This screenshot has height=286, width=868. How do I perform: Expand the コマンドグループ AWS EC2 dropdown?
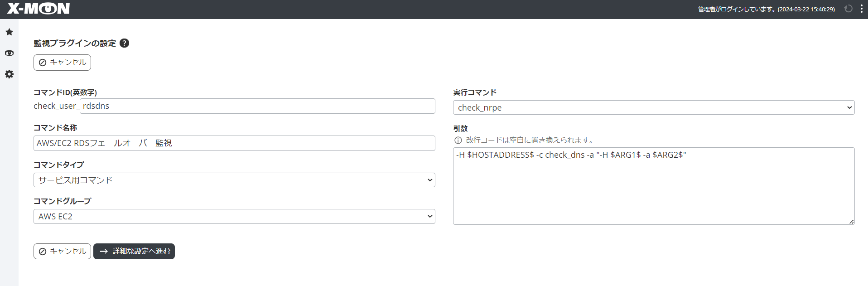click(x=234, y=216)
